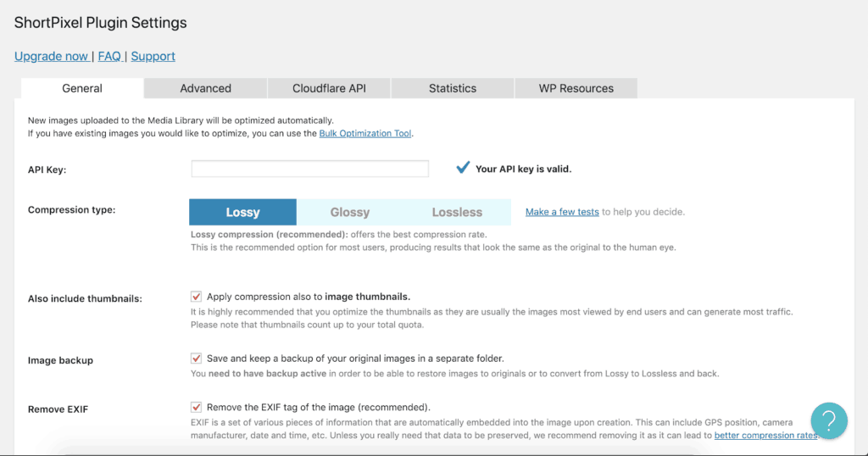Screen dimensions: 868x456
Task: Click 'Lossy compression (recommended):' description text
Action: tap(269, 235)
